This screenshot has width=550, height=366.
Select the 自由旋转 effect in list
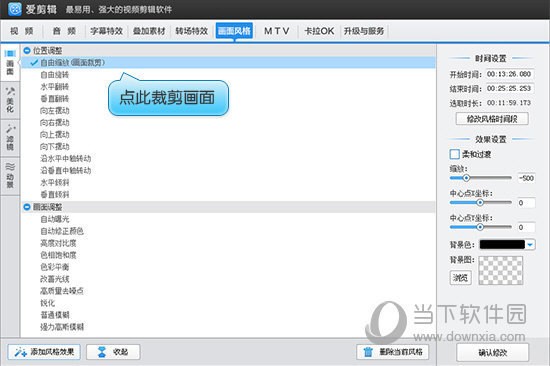(x=54, y=75)
